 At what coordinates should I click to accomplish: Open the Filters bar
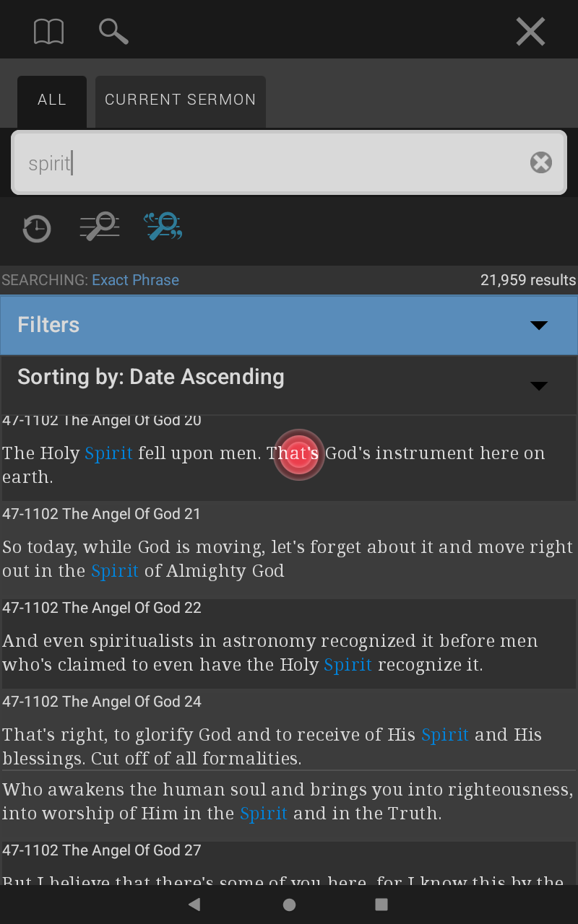(289, 325)
